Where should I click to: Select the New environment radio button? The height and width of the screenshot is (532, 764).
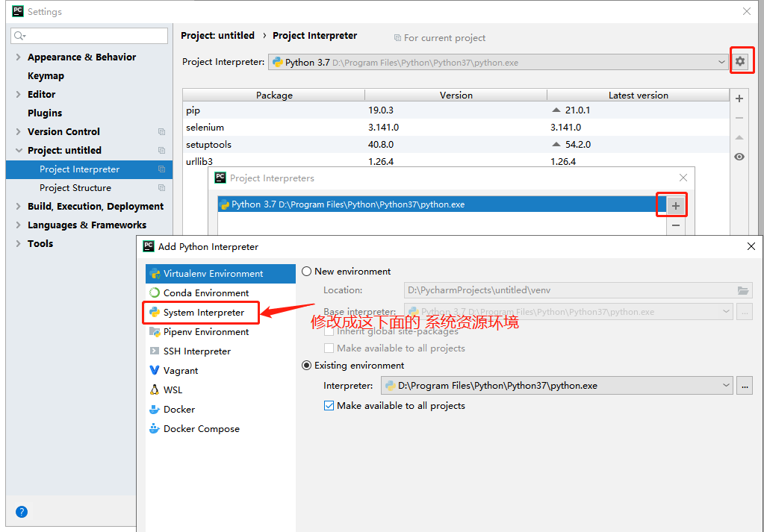[x=306, y=272]
